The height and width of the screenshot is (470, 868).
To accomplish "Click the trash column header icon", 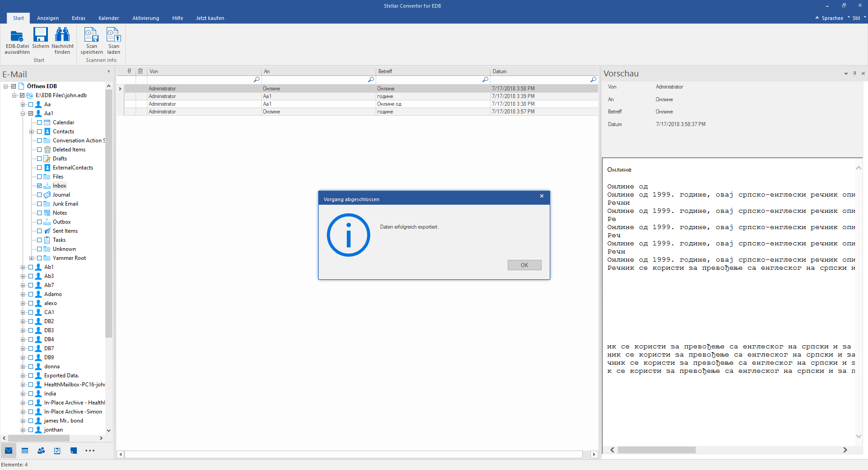I will 141,71.
